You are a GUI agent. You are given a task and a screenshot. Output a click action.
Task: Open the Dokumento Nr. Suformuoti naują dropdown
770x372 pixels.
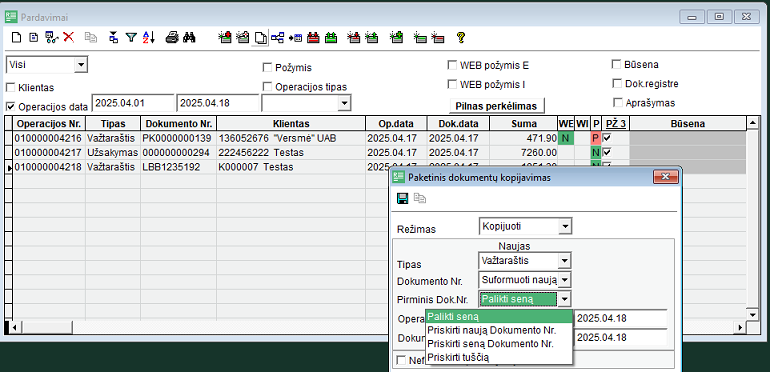566,280
